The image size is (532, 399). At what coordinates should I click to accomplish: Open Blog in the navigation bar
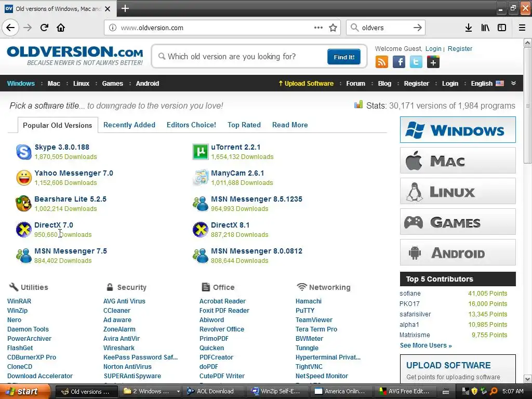click(385, 84)
